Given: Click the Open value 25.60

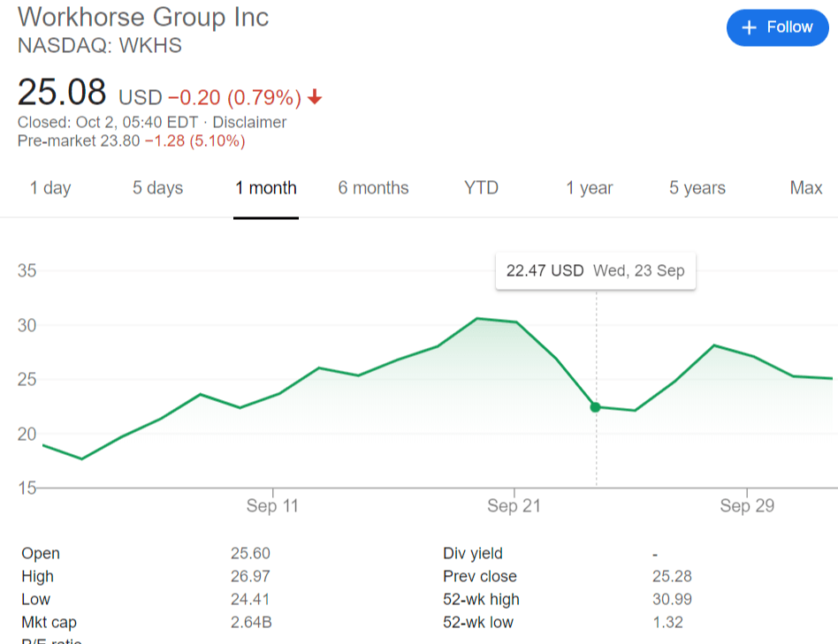Looking at the screenshot, I should [x=250, y=553].
